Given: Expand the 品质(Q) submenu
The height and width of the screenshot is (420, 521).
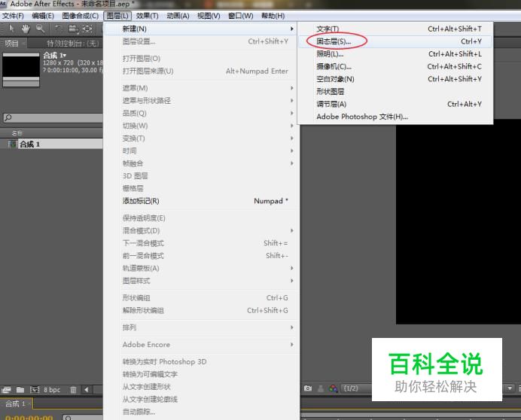Looking at the screenshot, I should coord(201,114).
